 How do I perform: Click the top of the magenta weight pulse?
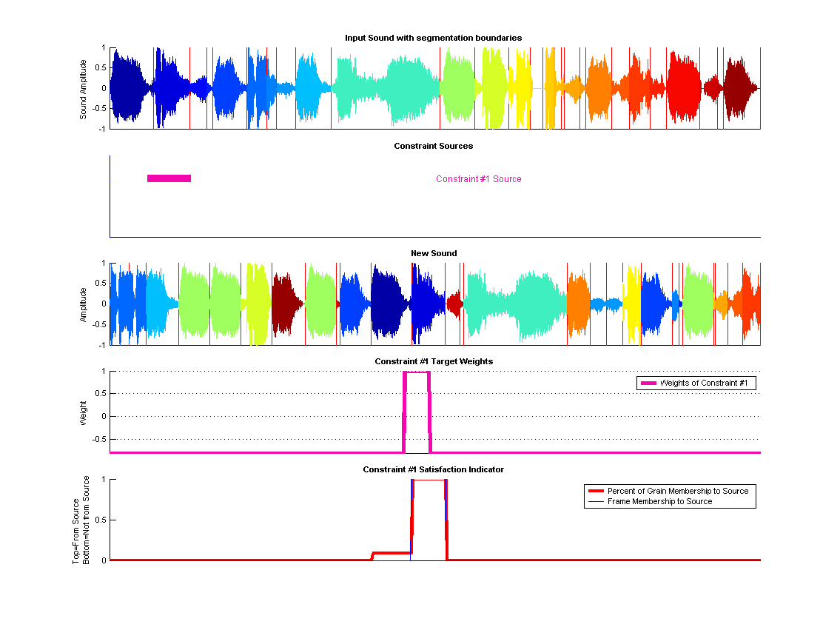pyautogui.click(x=417, y=372)
